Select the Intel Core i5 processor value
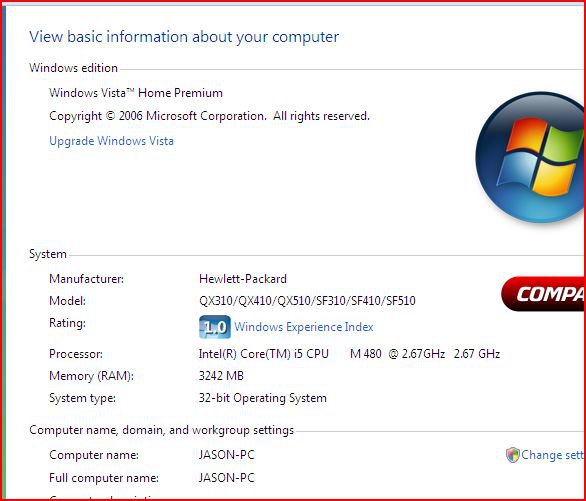586x501 pixels. [349, 354]
